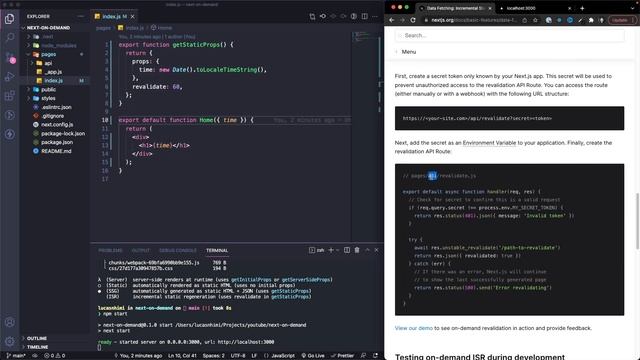Close the index.js editor tab
This screenshot has width=640, height=360.
pos(133,16)
